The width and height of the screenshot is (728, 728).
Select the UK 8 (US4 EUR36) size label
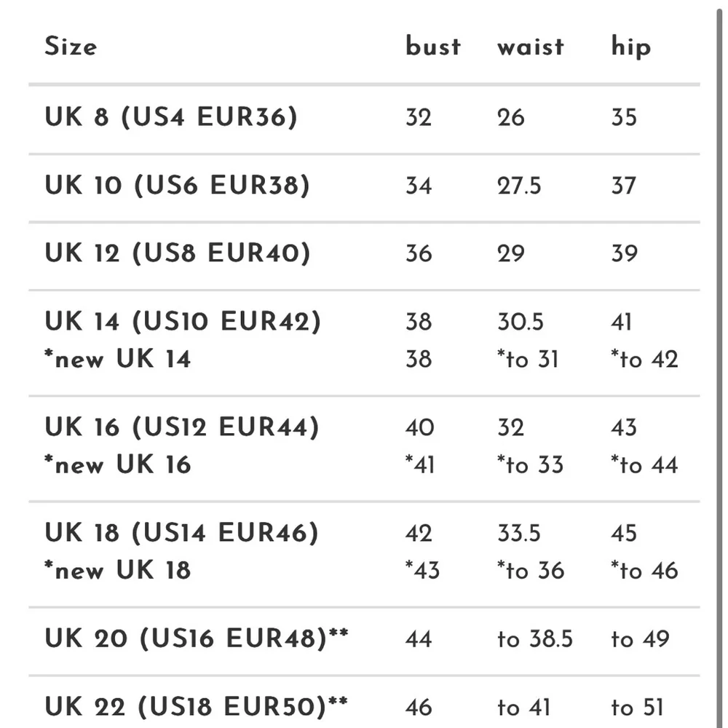coord(171,117)
